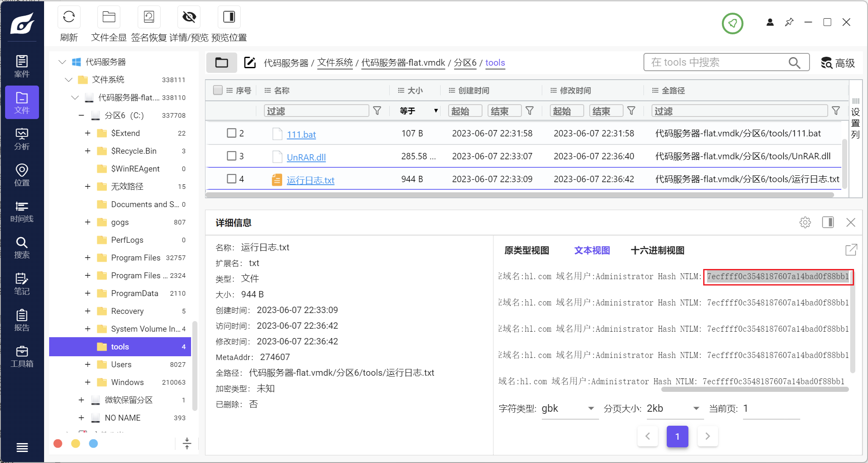Open the 高级 advanced search
This screenshot has width=868, height=463.
[x=838, y=63]
